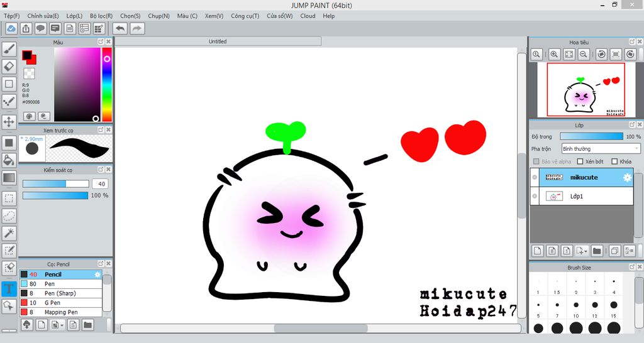Select the Brush tool in left toolbar
Viewport: 644px width, 343px height.
tap(9, 49)
